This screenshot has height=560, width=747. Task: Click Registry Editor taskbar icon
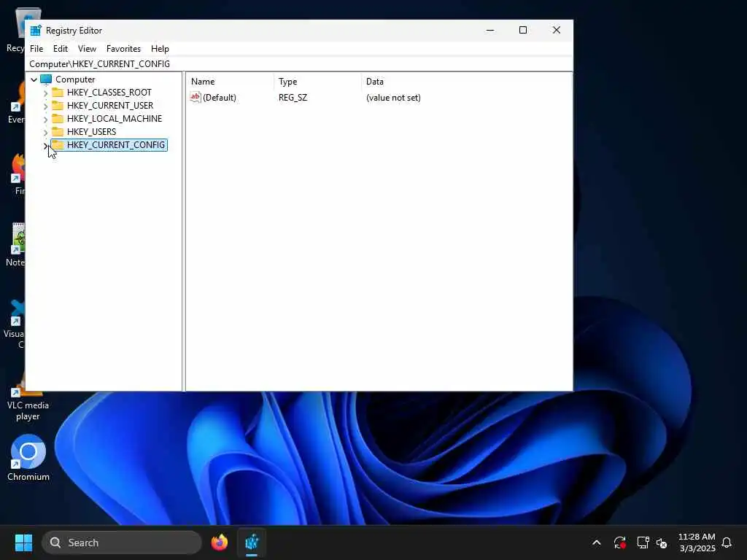pyautogui.click(x=252, y=542)
